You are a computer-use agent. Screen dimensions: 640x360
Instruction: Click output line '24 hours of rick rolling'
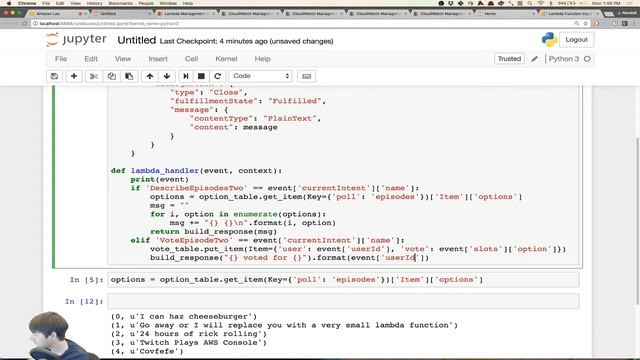tap(189, 334)
